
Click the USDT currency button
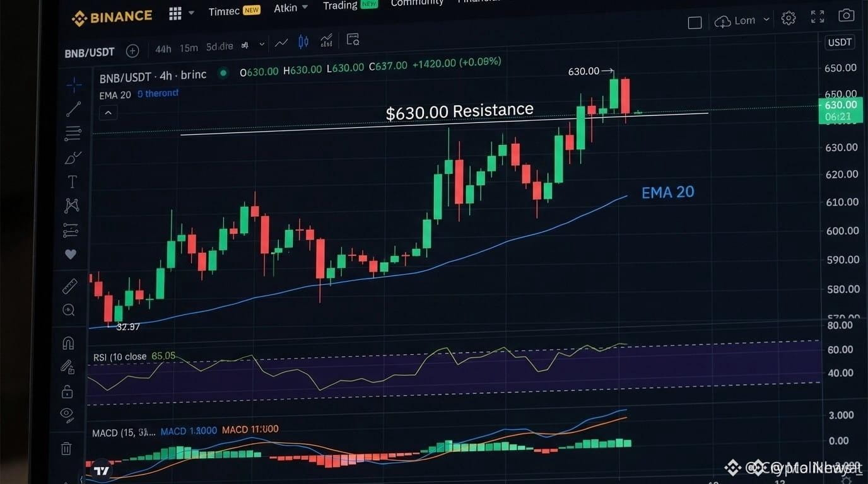pyautogui.click(x=840, y=42)
